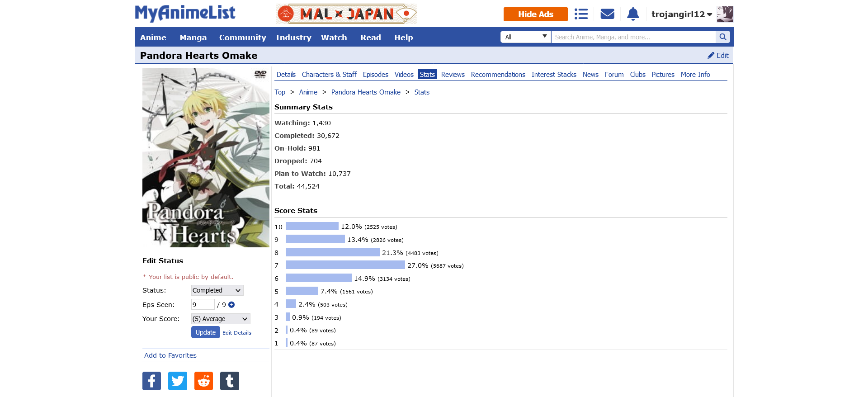
Task: Click the '(1561 votes)' text
Action: (x=356, y=292)
